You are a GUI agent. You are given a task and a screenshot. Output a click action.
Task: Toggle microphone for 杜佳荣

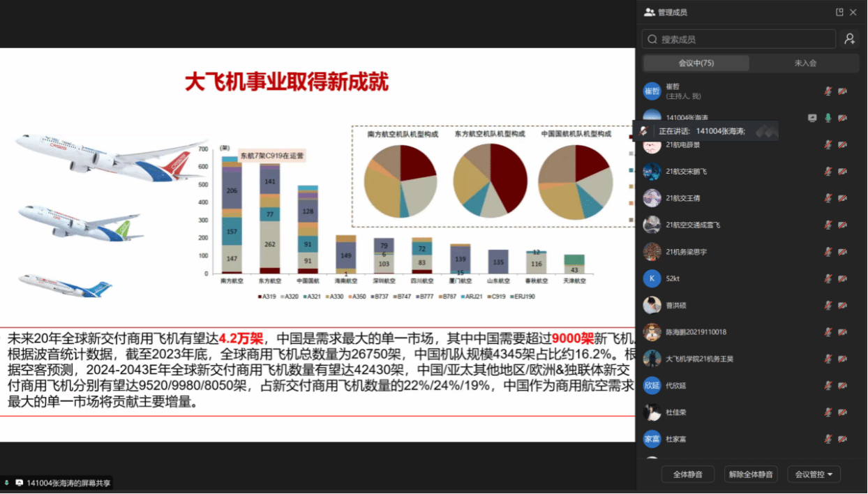828,412
